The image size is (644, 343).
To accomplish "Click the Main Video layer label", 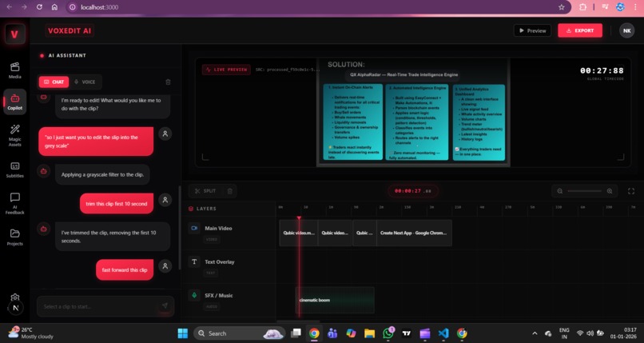I will click(218, 229).
